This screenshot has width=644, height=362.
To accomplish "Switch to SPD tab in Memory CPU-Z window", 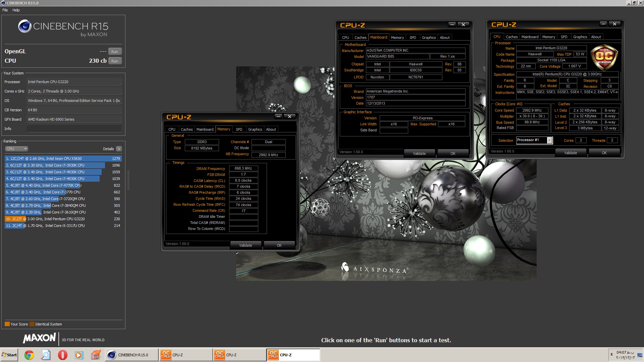I will point(239,129).
